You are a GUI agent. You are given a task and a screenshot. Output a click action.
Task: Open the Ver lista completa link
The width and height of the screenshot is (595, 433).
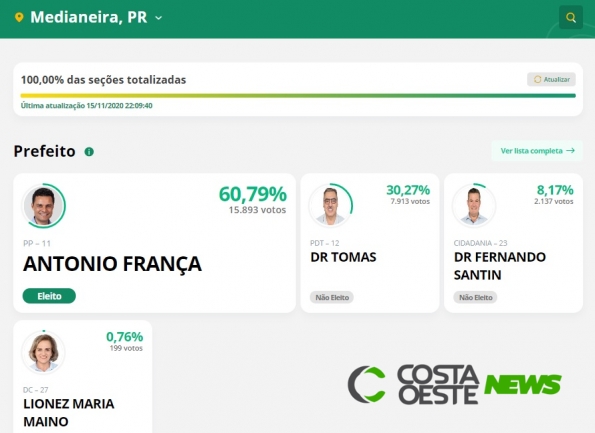(x=537, y=151)
